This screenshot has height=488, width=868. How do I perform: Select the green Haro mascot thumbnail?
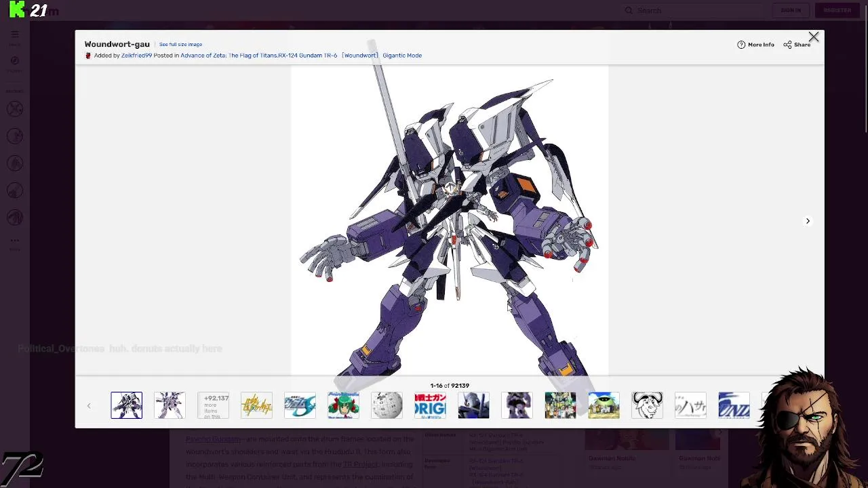[x=604, y=405]
